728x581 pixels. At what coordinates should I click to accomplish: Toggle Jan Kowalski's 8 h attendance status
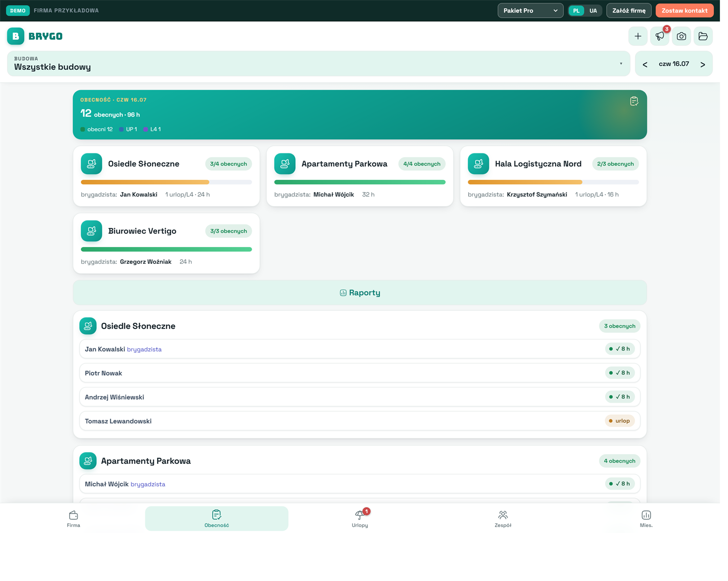620,349
